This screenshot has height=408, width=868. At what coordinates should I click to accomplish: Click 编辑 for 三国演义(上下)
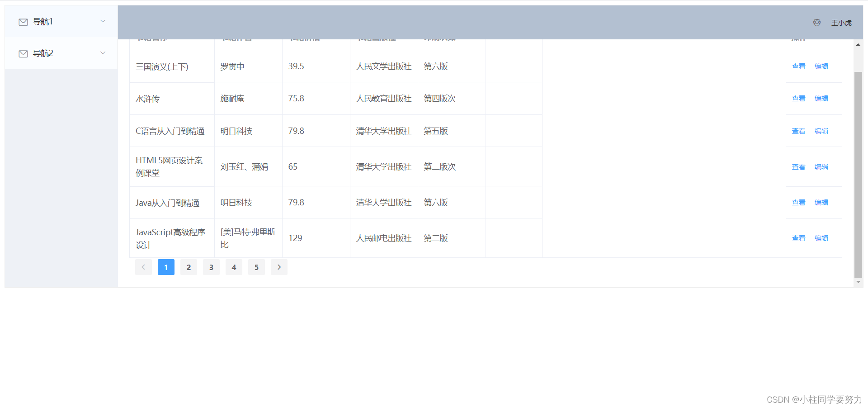pos(821,66)
